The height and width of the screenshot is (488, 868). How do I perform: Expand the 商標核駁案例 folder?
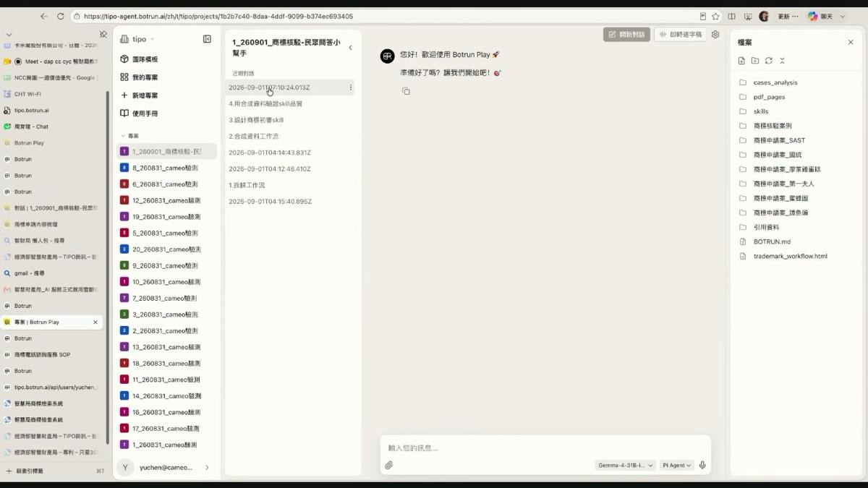[772, 126]
